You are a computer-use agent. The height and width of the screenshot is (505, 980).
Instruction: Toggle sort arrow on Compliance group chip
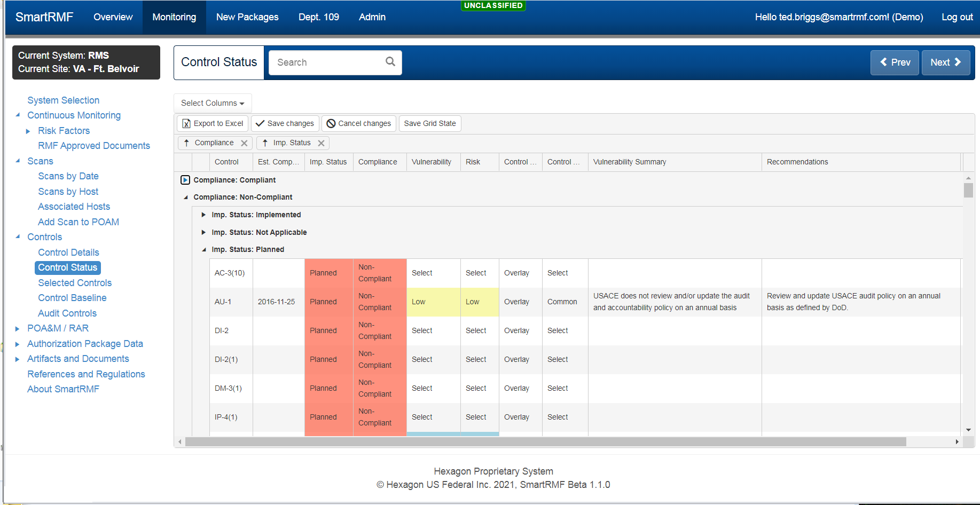point(186,143)
